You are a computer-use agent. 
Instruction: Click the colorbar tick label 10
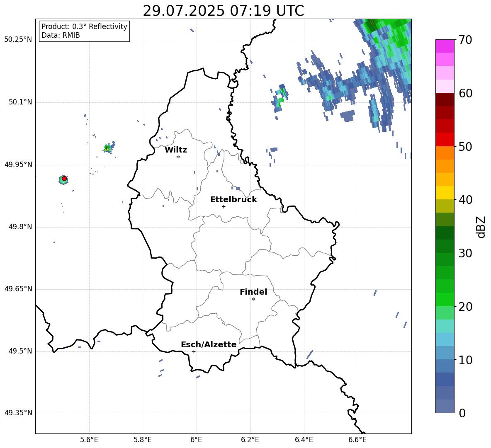tap(465, 360)
